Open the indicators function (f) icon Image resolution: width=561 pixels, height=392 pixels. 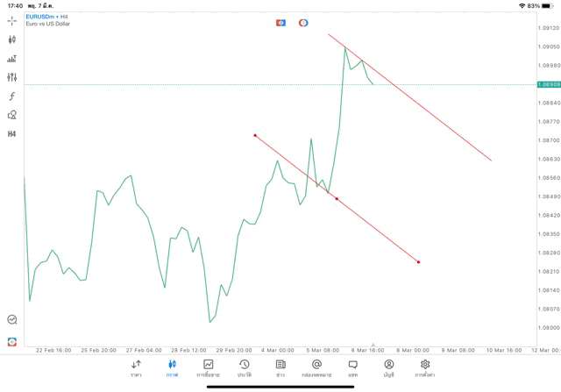click(x=12, y=96)
